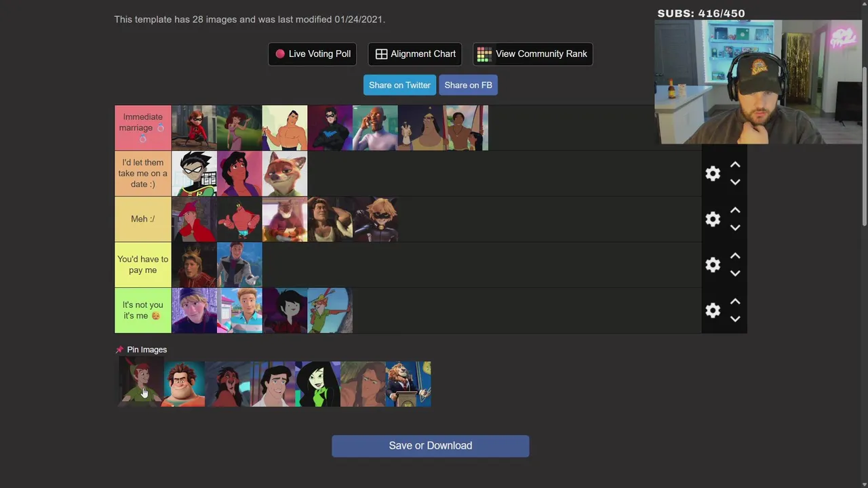Screen dimensions: 868x488
Task: Move the Meh tier row down
Action: click(x=735, y=228)
